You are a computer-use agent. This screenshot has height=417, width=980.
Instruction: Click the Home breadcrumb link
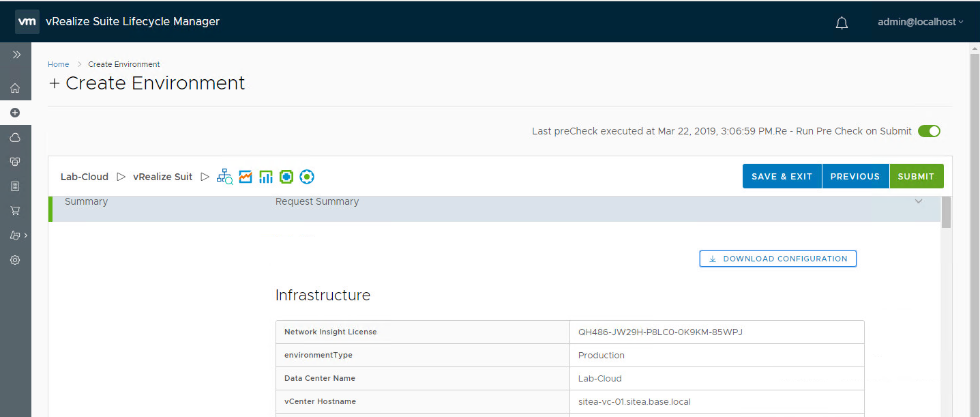(58, 64)
